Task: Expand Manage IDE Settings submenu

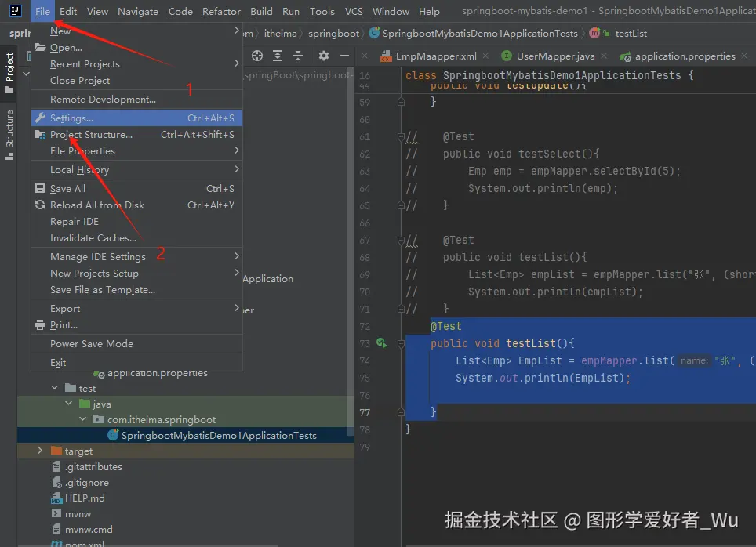Action: [137, 257]
